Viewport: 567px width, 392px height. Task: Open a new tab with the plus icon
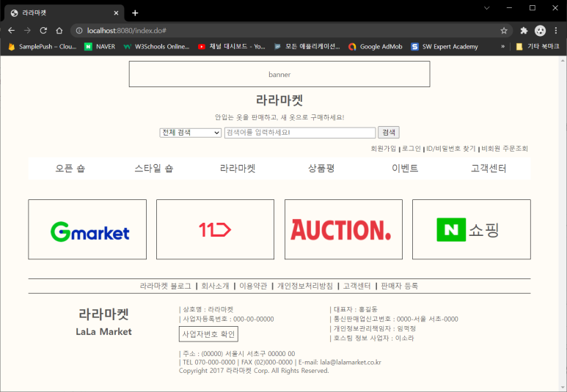[x=135, y=13]
